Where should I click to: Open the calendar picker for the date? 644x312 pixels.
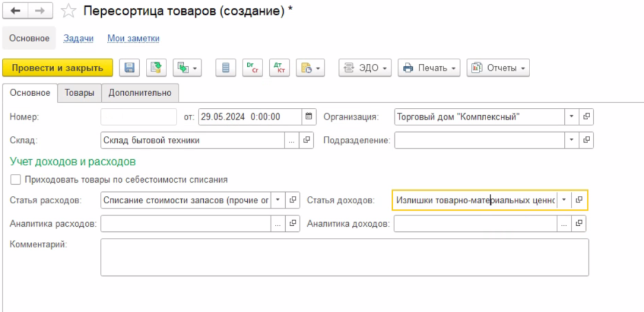click(309, 117)
